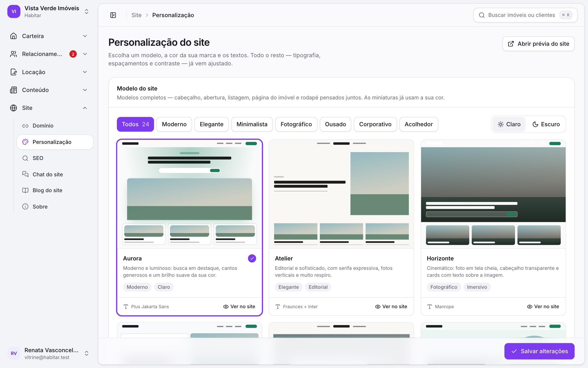588x368 pixels.
Task: Click the Relacionamento people icon
Action: pyautogui.click(x=14, y=54)
